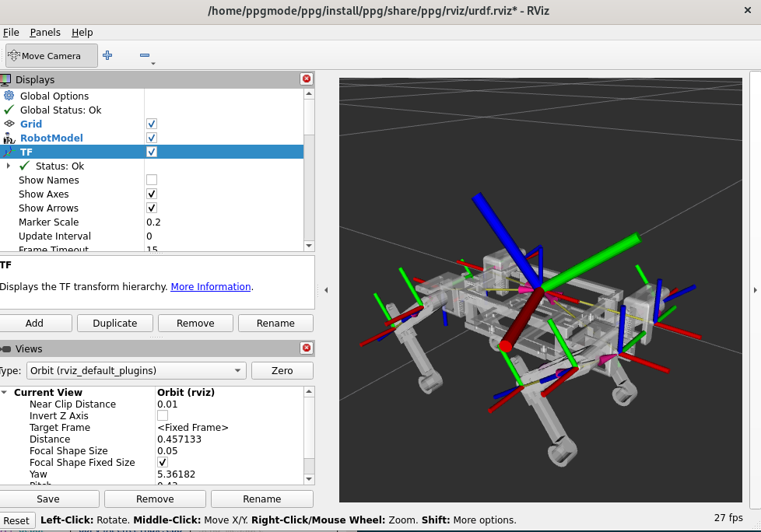Click the Orbit (rviz) view label
Screen dimensions: 761x532
click(186, 392)
